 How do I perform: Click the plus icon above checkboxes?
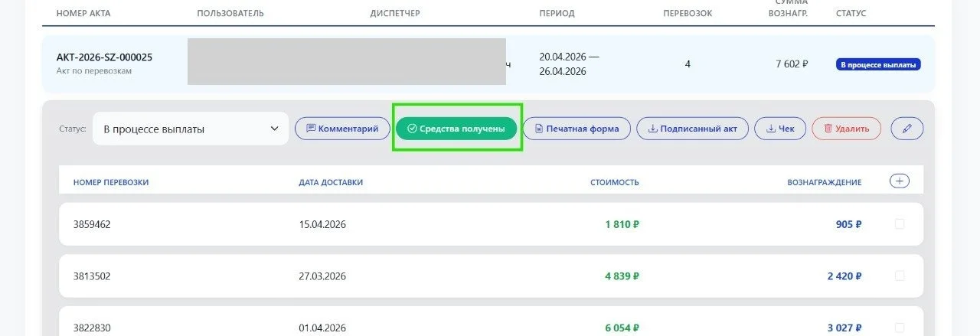point(900,181)
